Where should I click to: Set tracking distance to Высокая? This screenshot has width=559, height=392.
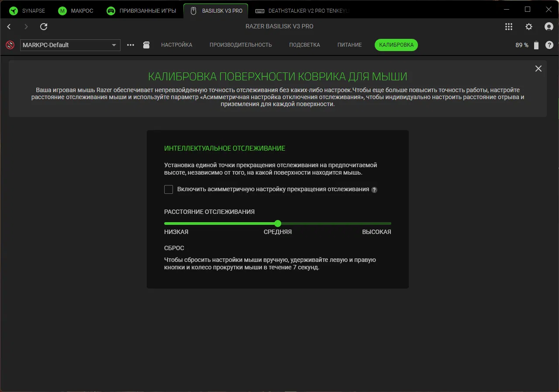point(376,232)
